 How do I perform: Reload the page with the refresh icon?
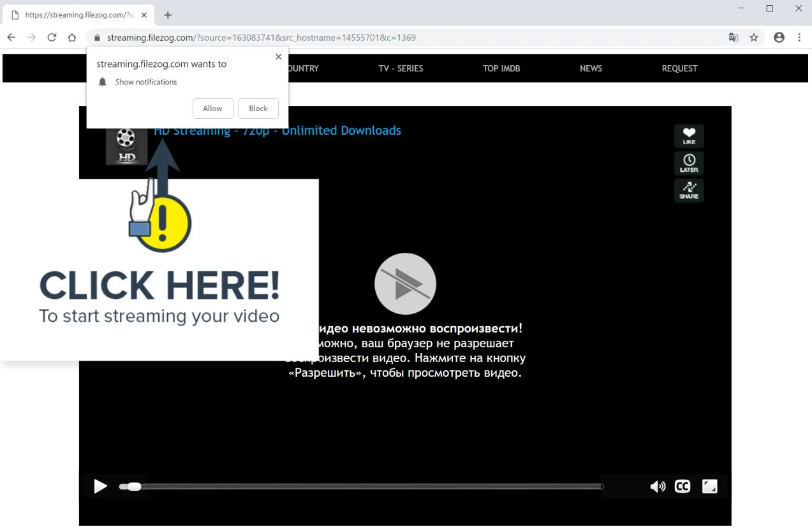pyautogui.click(x=52, y=38)
